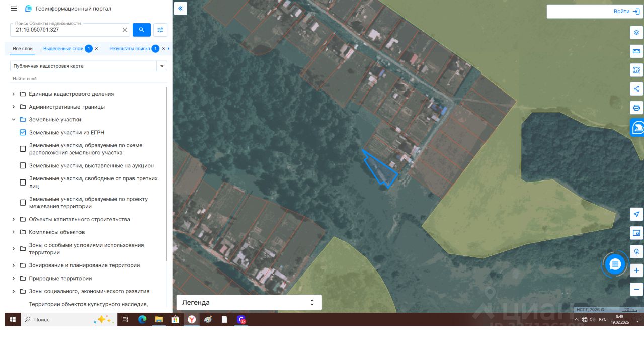The height and width of the screenshot is (362, 644).
Task: Close the Выделенные слои tab
Action: [x=96, y=49]
